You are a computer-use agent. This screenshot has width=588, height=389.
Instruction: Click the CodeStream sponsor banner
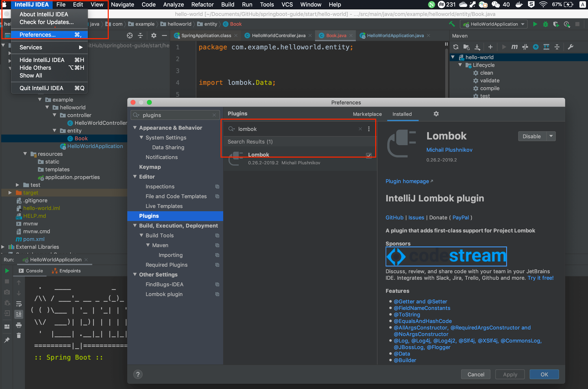pyautogui.click(x=446, y=256)
